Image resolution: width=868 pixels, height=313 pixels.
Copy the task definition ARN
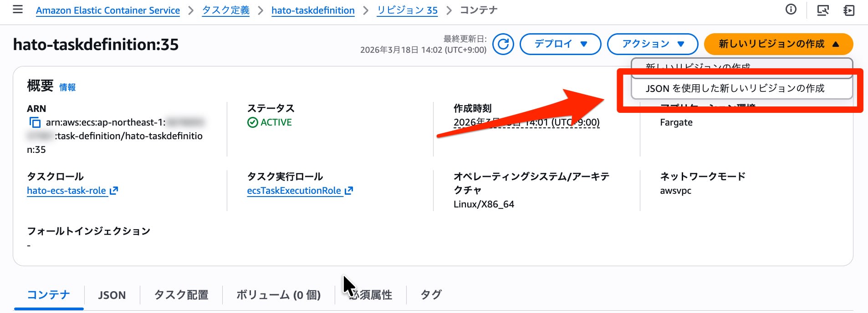[x=35, y=122]
